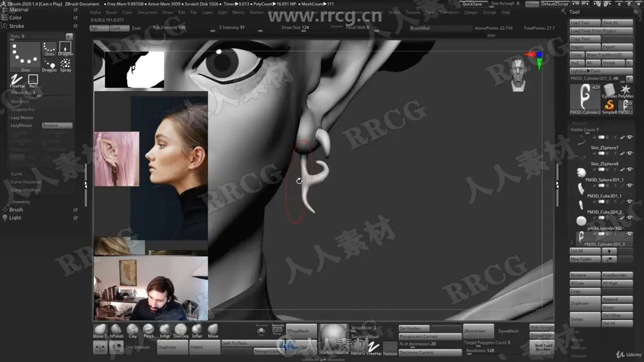Adjust the Draw Size slider

pyautogui.click(x=302, y=28)
